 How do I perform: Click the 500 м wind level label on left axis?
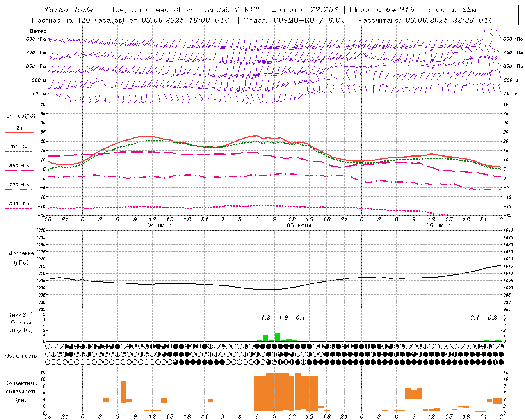(x=39, y=80)
